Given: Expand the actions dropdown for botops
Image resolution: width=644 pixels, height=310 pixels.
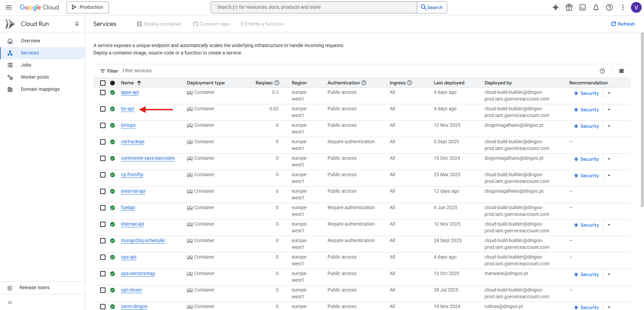Looking at the screenshot, I should (x=609, y=126).
